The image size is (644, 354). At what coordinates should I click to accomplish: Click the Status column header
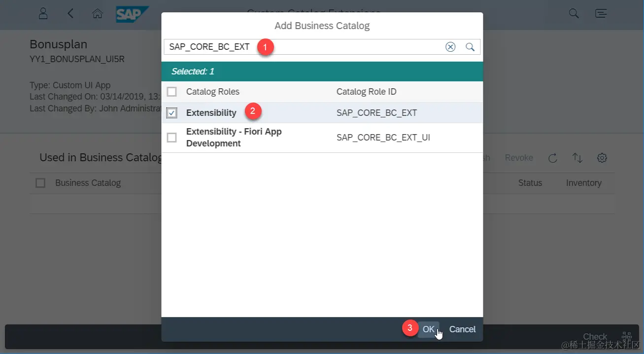[x=530, y=183]
